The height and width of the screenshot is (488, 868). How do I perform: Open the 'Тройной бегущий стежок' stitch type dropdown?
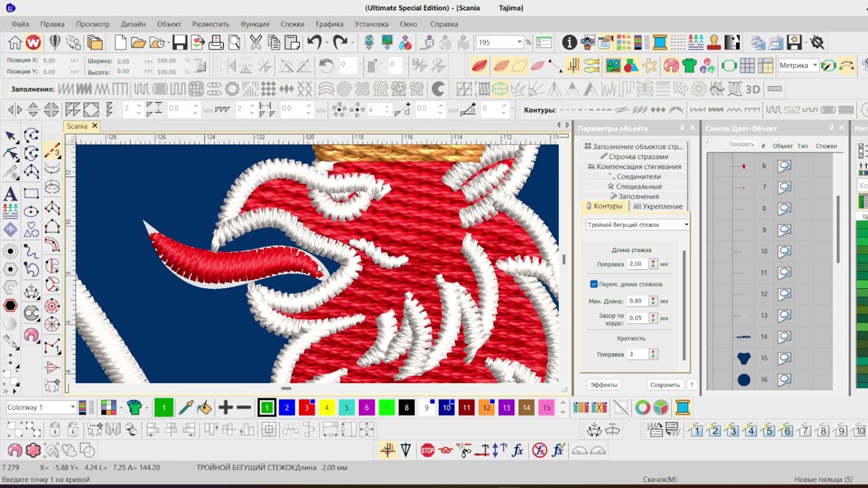(x=686, y=224)
